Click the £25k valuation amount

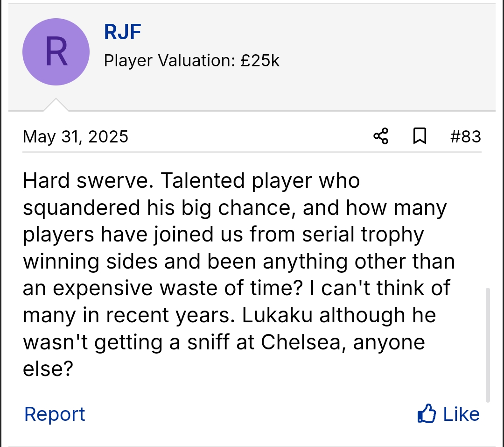[260, 61]
